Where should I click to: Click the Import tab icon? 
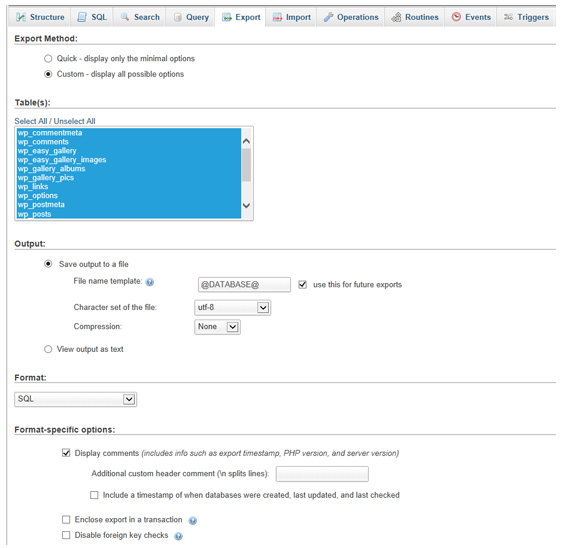277,17
